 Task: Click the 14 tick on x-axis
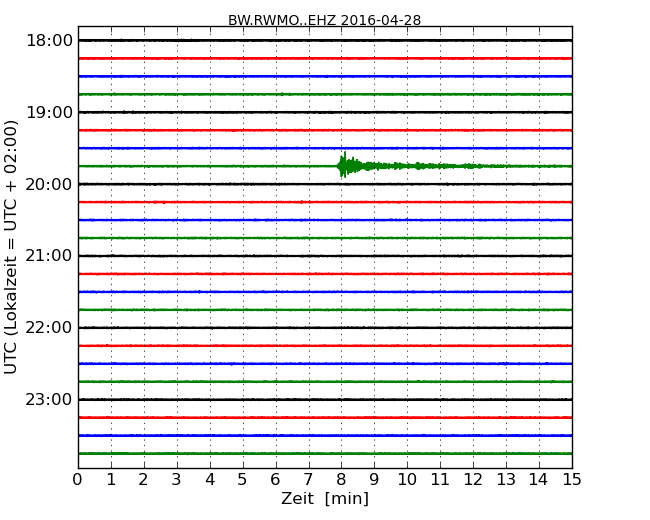(x=539, y=479)
